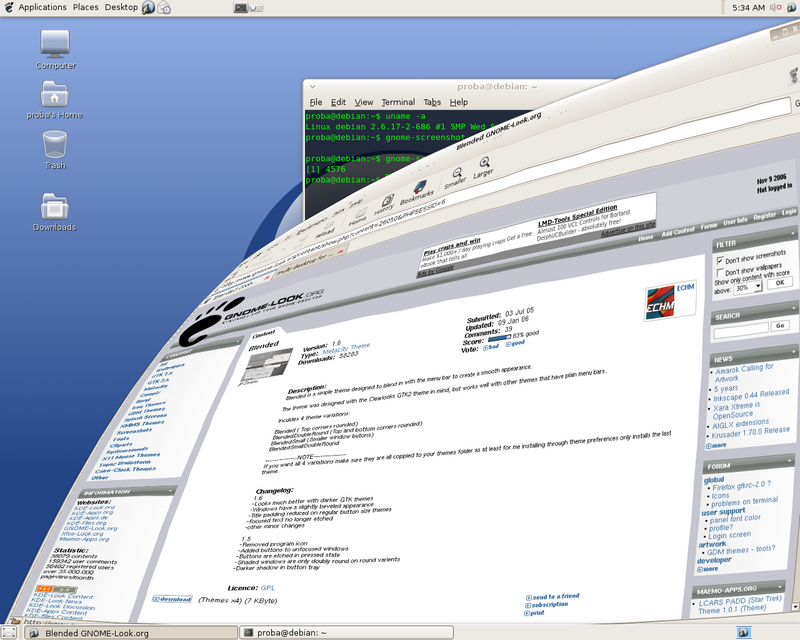Open the GPL licence link

(267, 588)
